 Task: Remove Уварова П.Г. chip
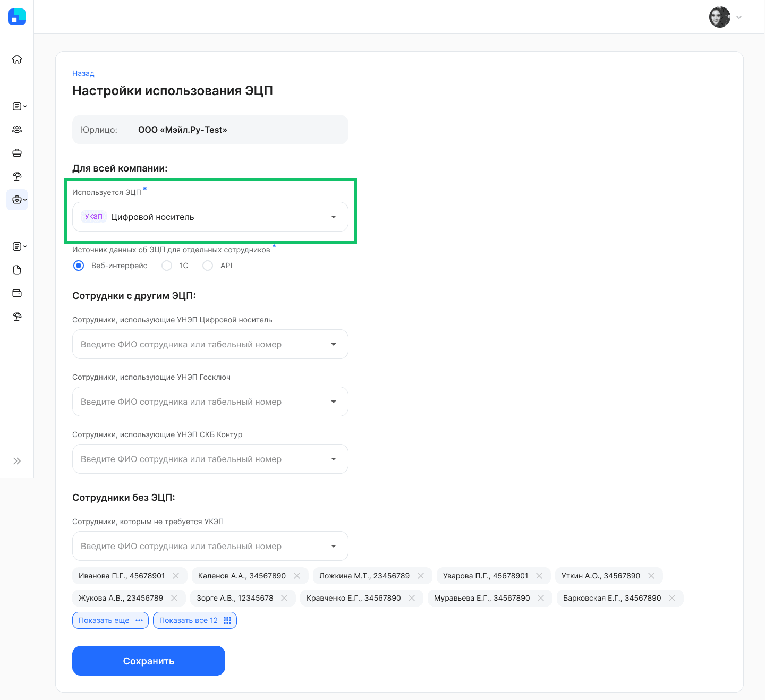[x=539, y=576]
